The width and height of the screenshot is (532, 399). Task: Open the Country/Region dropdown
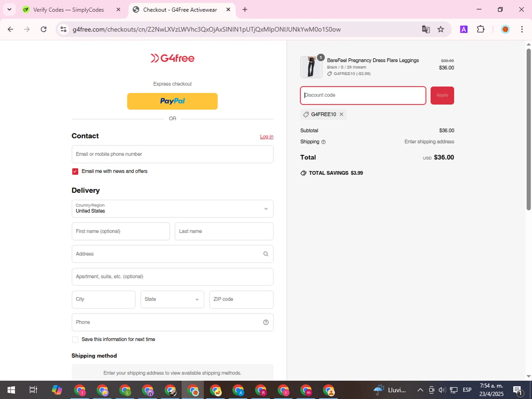click(x=172, y=209)
